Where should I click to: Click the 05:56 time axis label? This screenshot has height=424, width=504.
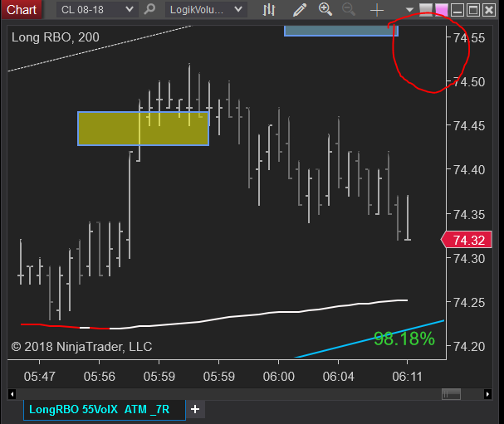[x=100, y=377]
